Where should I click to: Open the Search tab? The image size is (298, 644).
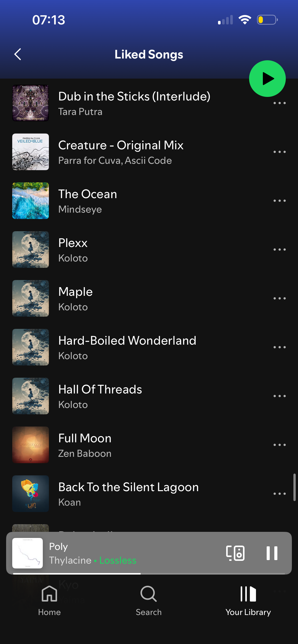click(x=149, y=601)
